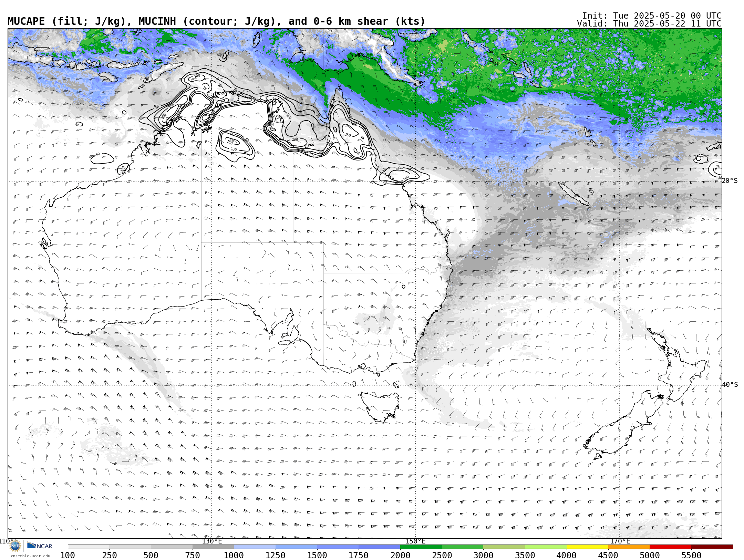Click the colorbar tick label '1500'
Image resolution: width=744 pixels, height=560 pixels.
coord(317,556)
